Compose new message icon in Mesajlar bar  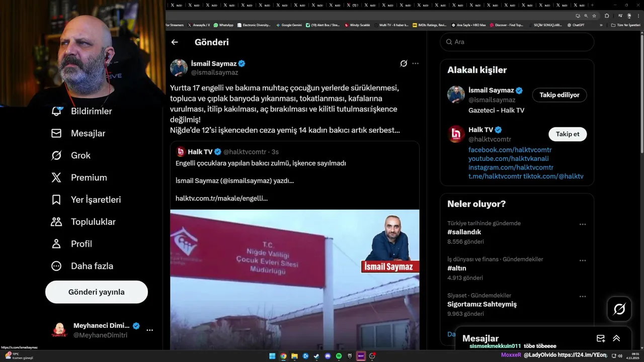(600, 338)
